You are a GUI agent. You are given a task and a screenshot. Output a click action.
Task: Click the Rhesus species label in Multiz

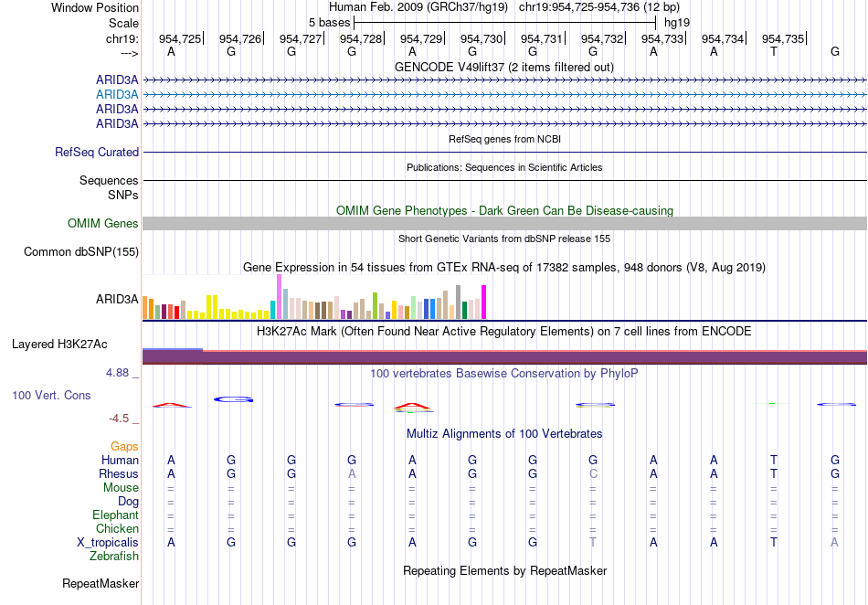point(119,473)
